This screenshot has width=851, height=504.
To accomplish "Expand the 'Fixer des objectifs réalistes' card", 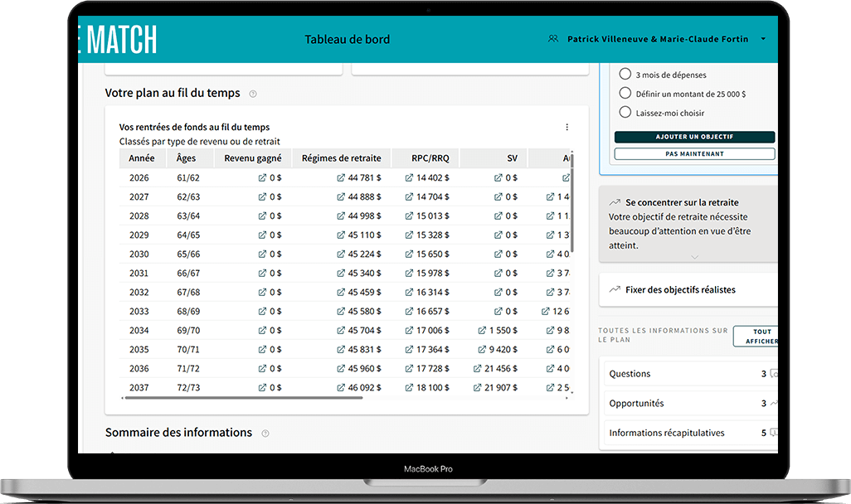I will pos(688,290).
